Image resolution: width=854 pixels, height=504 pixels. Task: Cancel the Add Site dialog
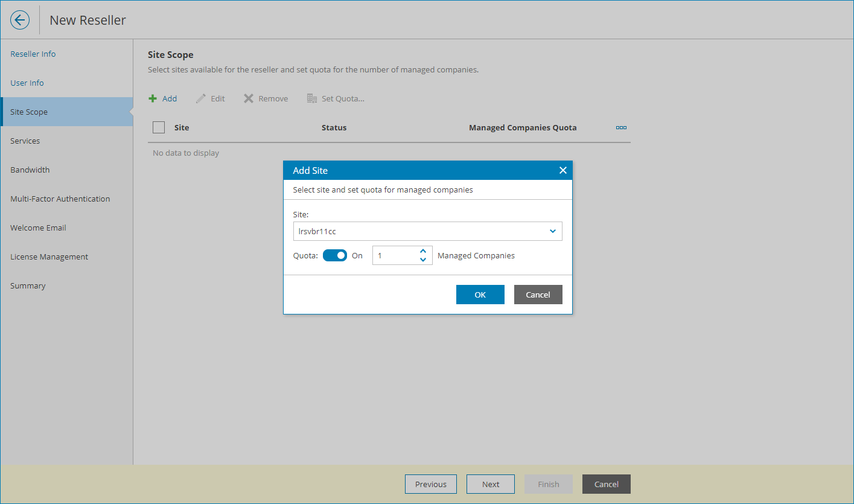click(538, 294)
